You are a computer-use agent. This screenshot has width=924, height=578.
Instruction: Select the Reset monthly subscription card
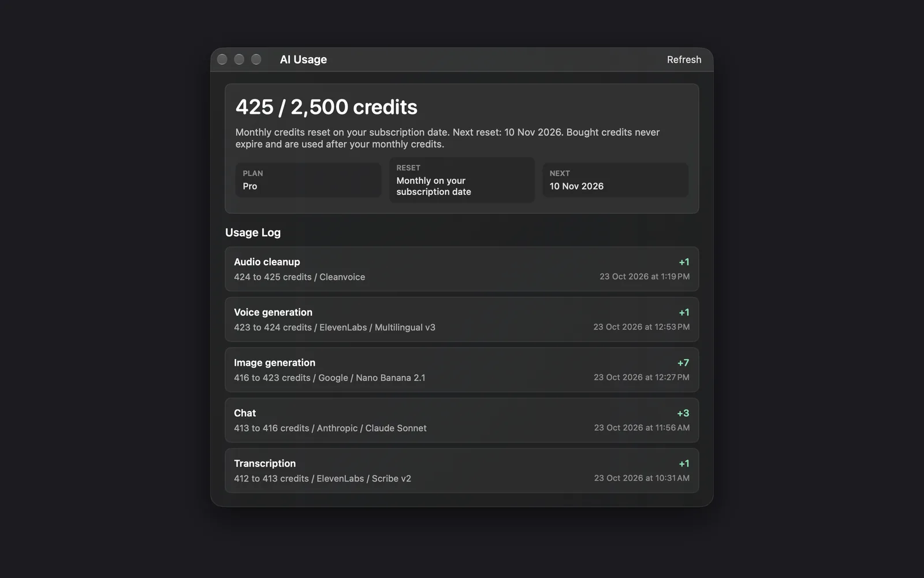pos(462,180)
